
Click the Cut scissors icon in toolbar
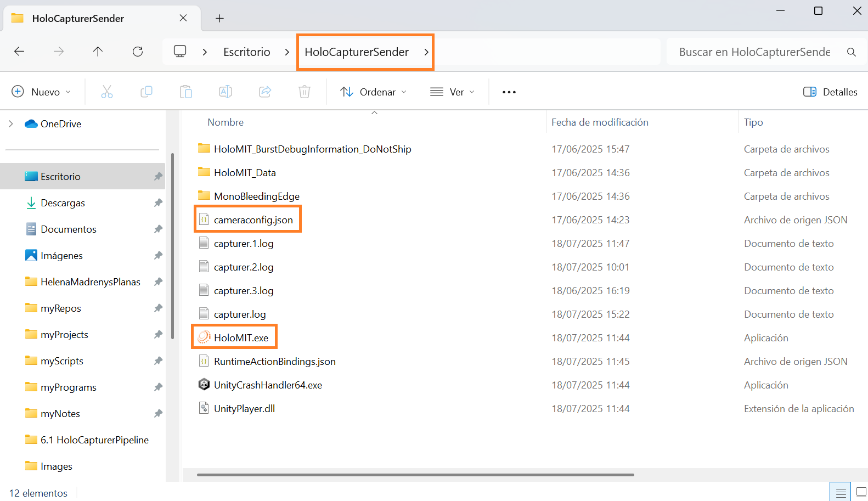pos(107,92)
